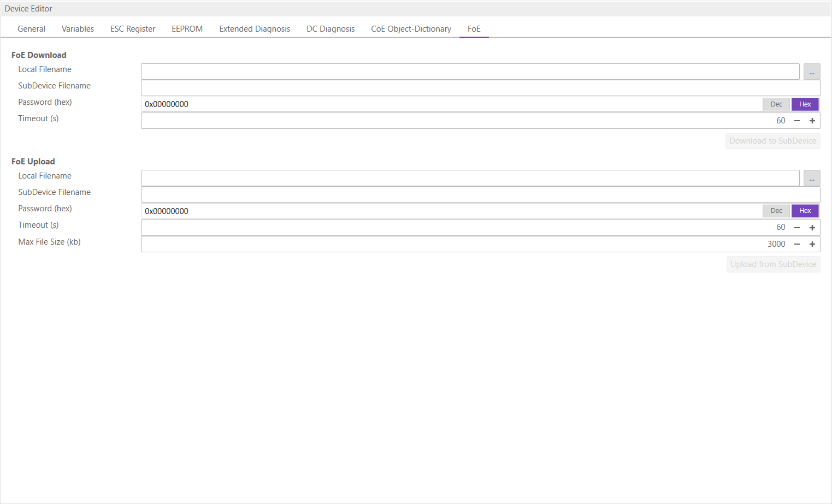Browse for FoE Download local file

(x=812, y=72)
